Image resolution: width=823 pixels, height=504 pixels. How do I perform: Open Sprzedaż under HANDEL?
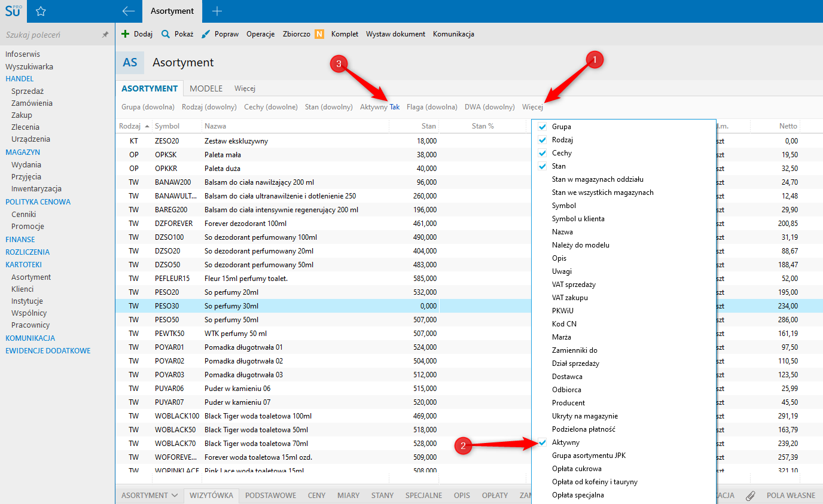coord(27,91)
